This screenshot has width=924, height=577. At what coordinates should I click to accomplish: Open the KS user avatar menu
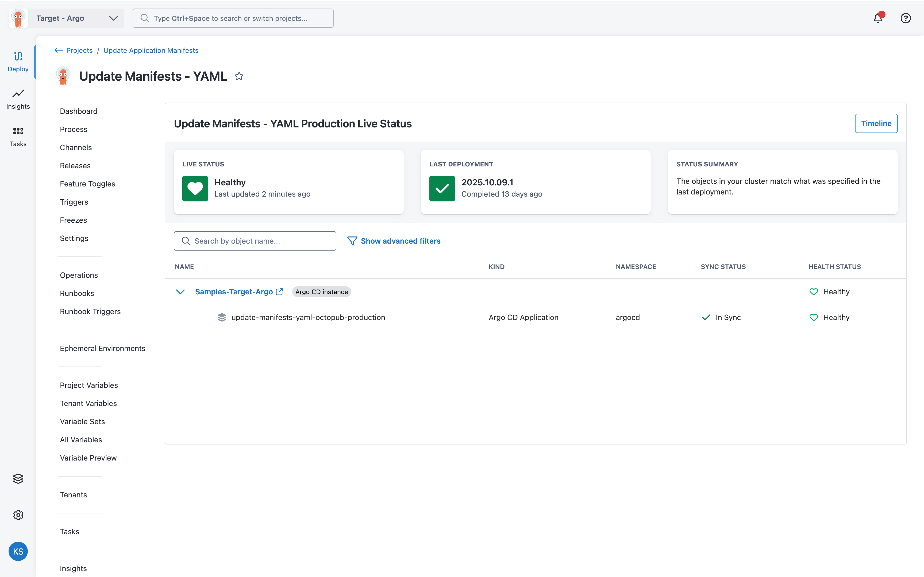click(18, 551)
